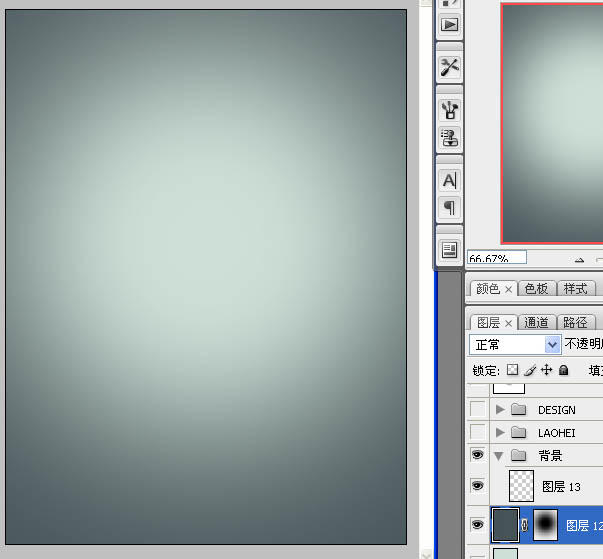Expand the DESIGN layer group
The image size is (603, 559).
(x=500, y=409)
